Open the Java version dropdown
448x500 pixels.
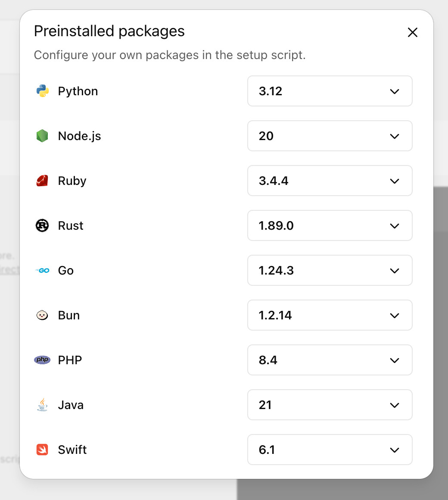[330, 405]
